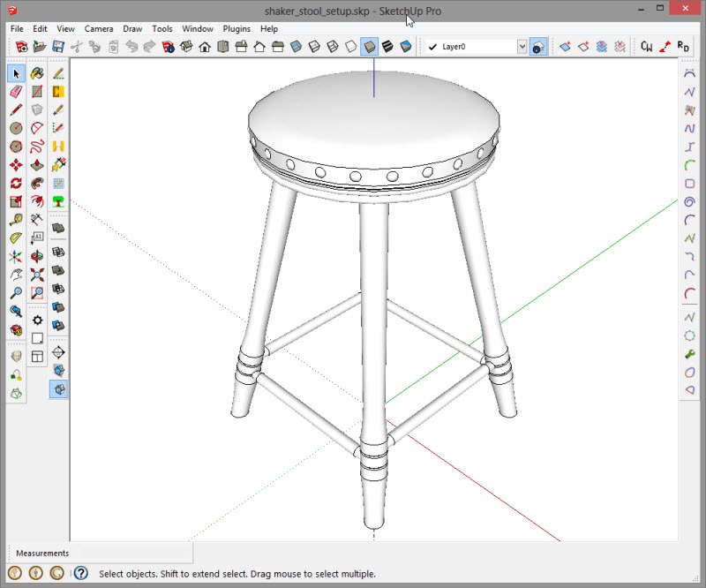Open the Camera menu
Viewport: 706px width, 588px height.
99,28
